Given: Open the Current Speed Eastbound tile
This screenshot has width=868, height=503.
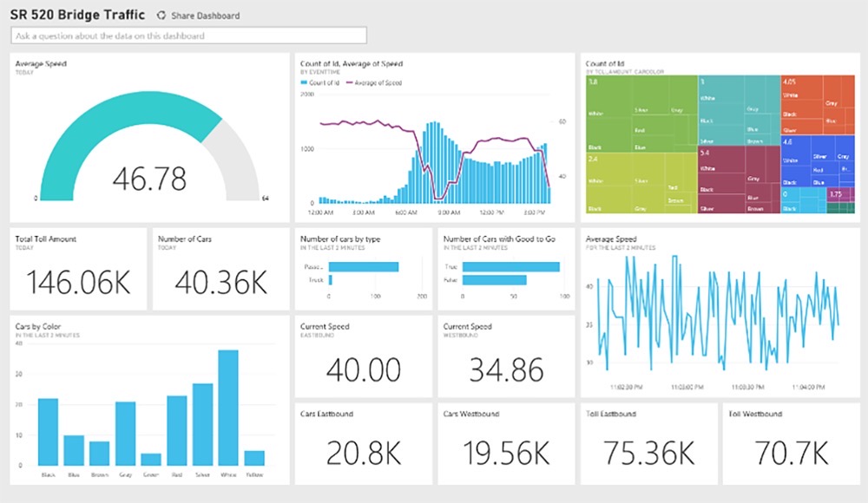Looking at the screenshot, I should tap(363, 356).
